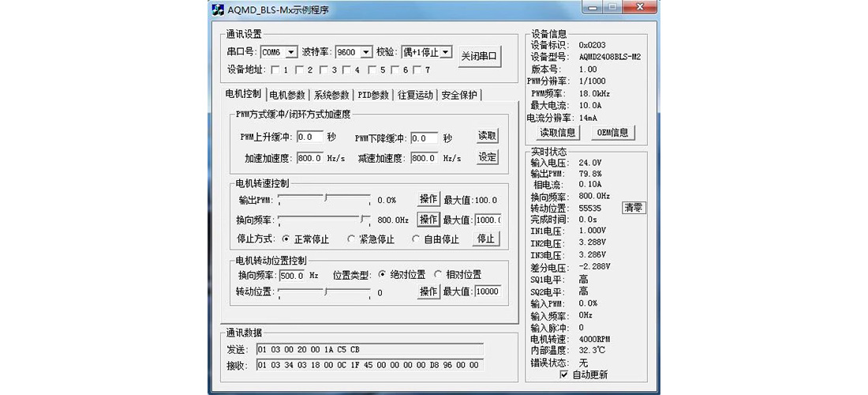Click the 最大电流 10.0A value
Image resolution: width=868 pixels, height=395 pixels.
coord(590,105)
